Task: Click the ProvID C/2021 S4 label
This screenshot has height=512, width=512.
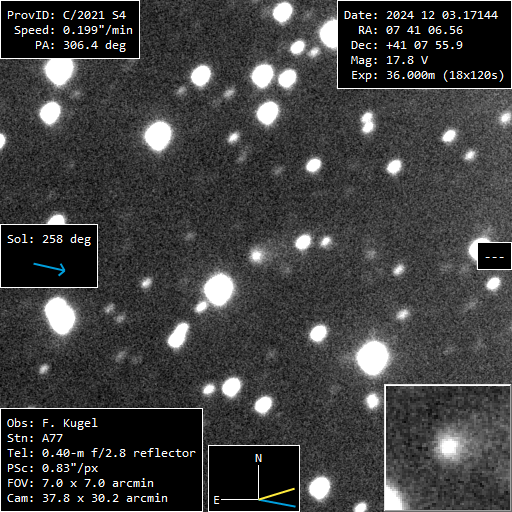Action: (66, 15)
